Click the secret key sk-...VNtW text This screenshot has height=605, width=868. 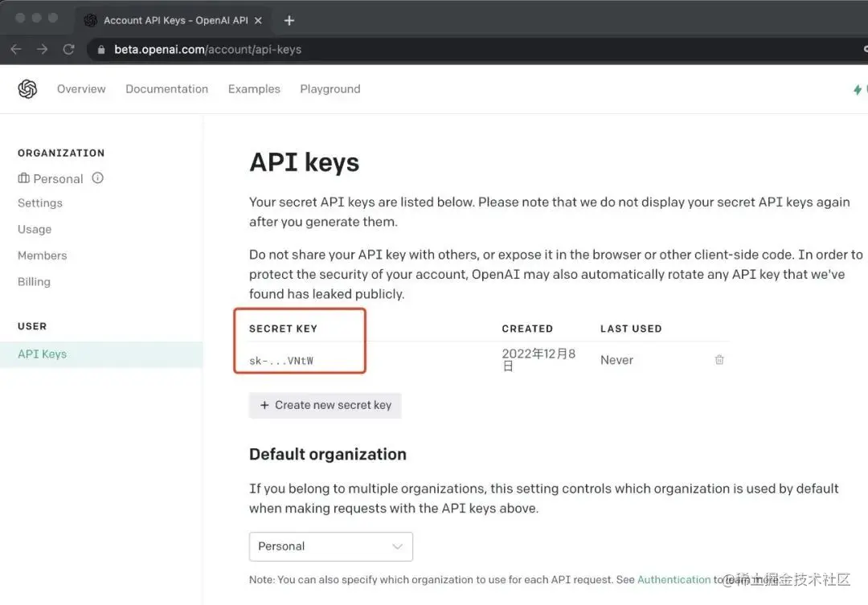point(281,361)
